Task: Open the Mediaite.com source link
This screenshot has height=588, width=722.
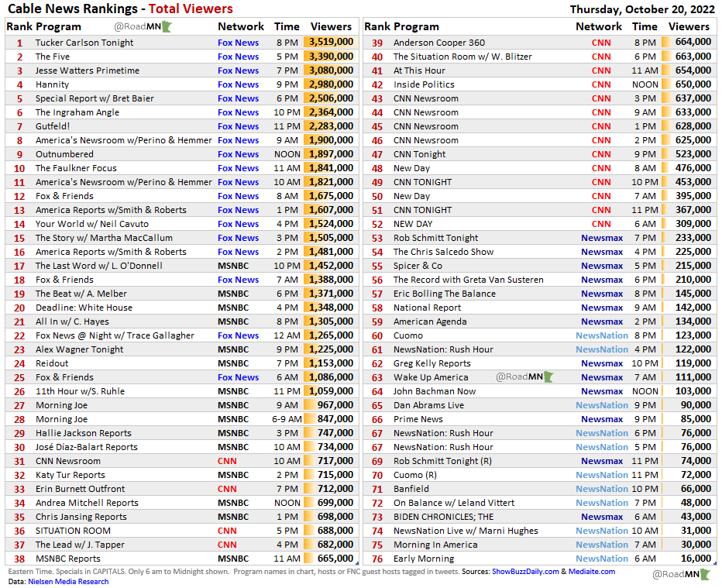Action: [x=590, y=573]
